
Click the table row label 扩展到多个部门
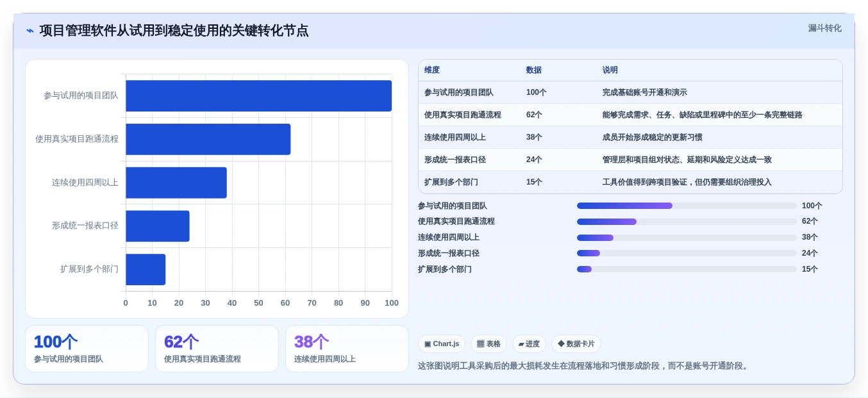(x=451, y=182)
